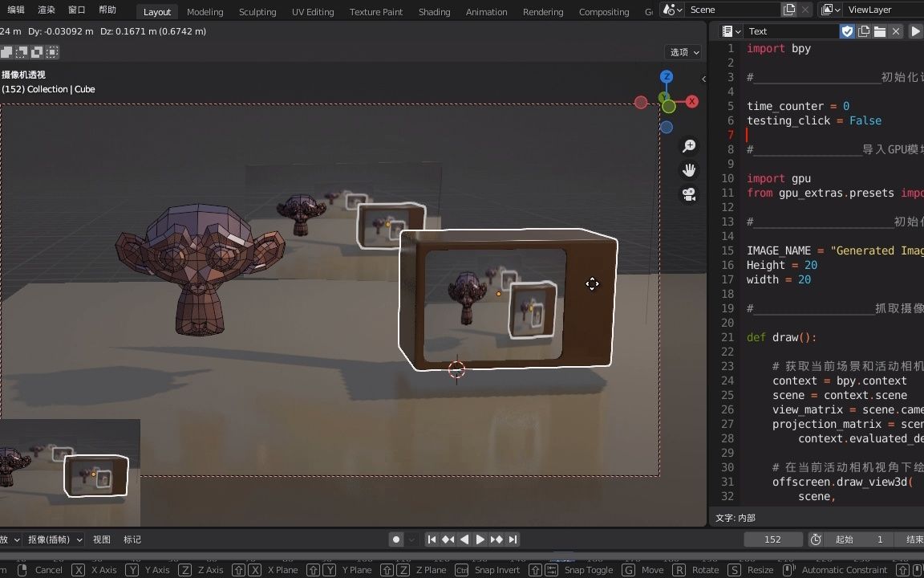Run the script with the play arrow icon
Viewport: 924px width, 578px height.
pyautogui.click(x=916, y=31)
